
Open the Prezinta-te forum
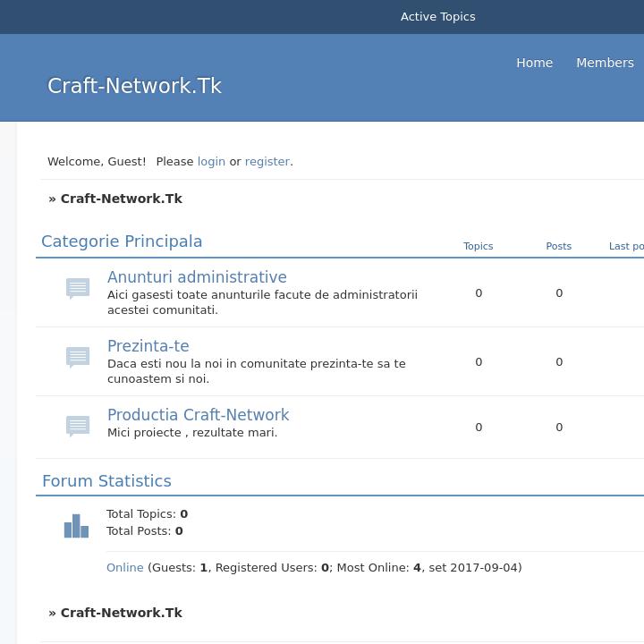148,346
